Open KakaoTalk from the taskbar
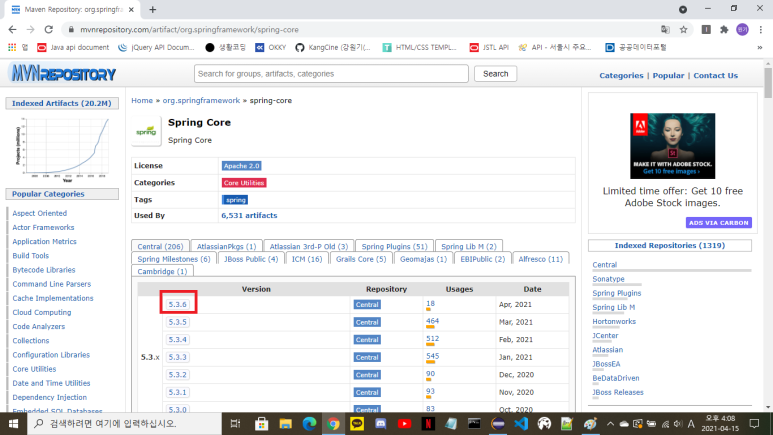Image resolution: width=773 pixels, height=435 pixels. [x=357, y=424]
